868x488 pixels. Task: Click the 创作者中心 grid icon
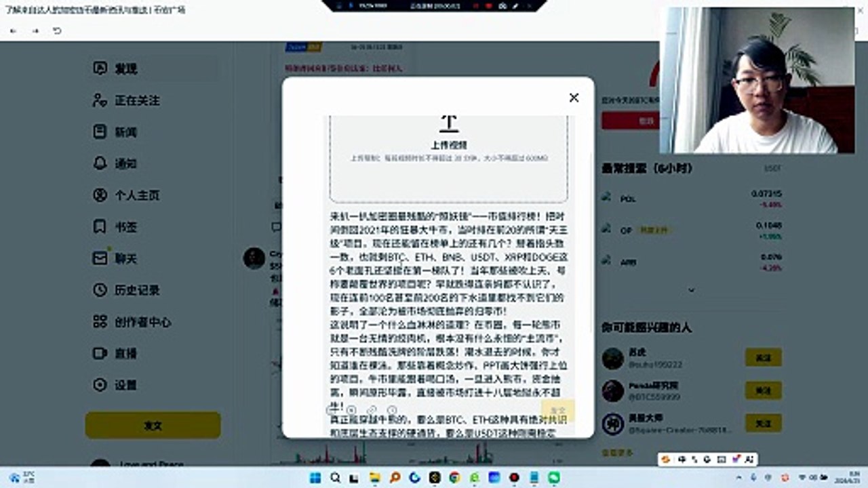coord(100,321)
